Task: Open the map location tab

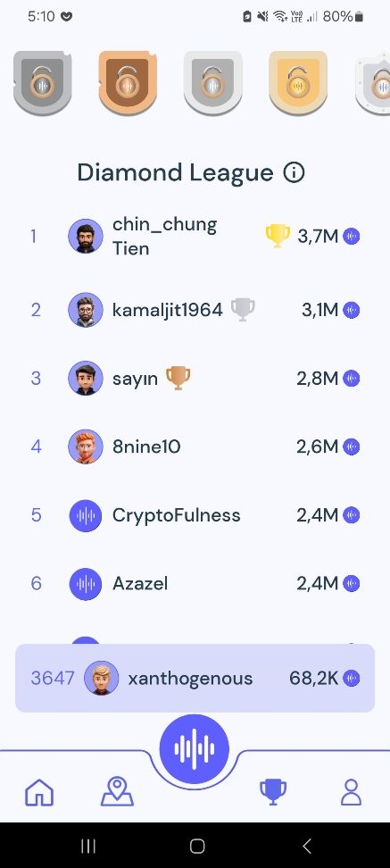Action: coord(117,791)
